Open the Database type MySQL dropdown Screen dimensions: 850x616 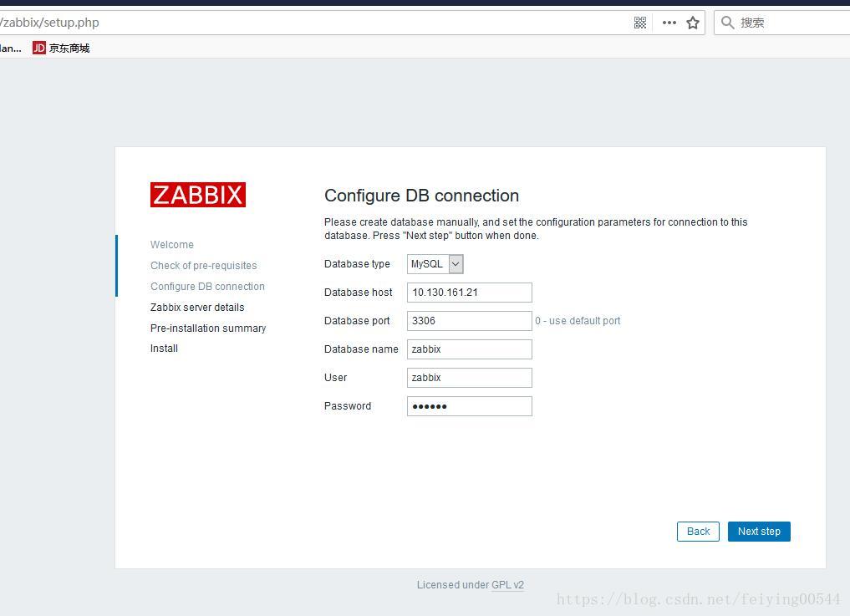pos(435,264)
